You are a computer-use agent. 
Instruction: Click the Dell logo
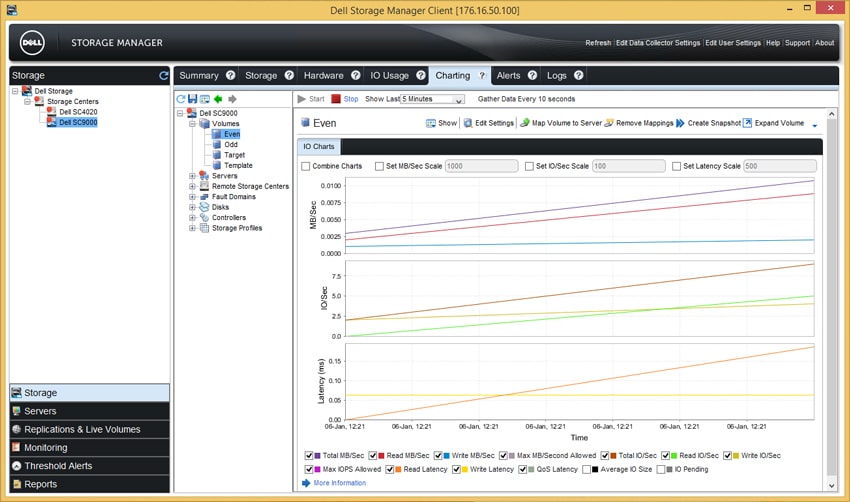[32, 43]
